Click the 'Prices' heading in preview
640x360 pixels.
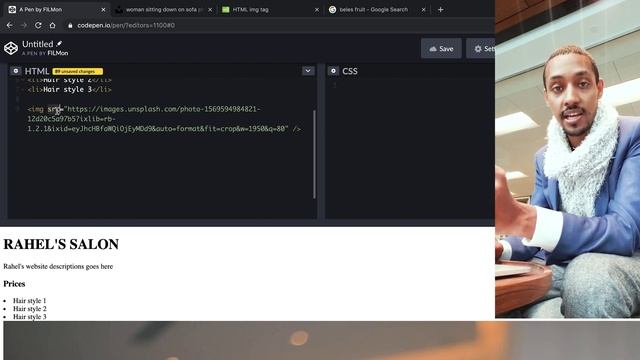coord(14,284)
